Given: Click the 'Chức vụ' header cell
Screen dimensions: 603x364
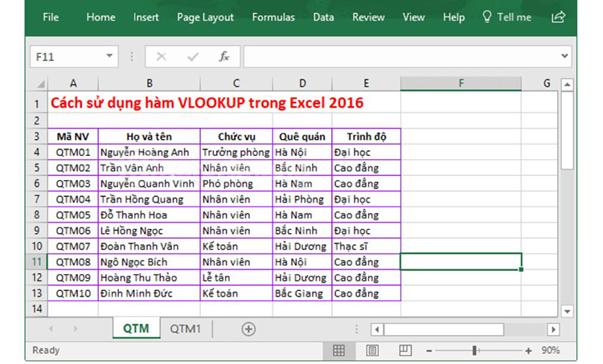Looking at the screenshot, I should (x=236, y=137).
